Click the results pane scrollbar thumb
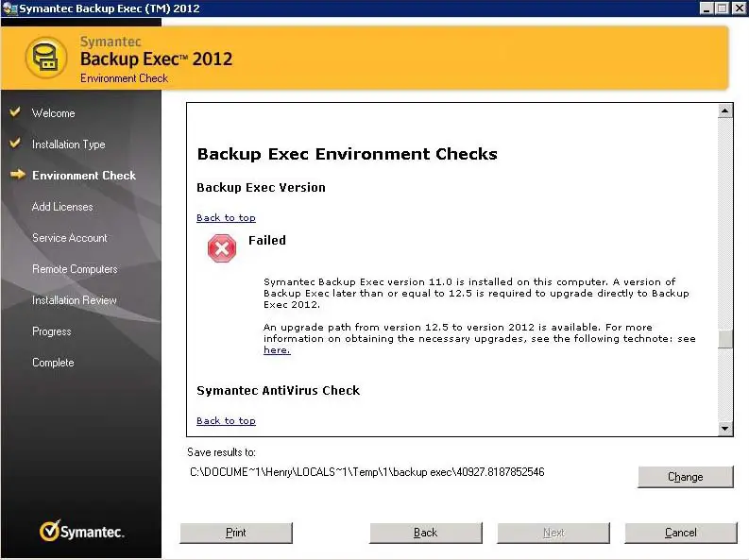The height and width of the screenshot is (560, 749). point(725,339)
